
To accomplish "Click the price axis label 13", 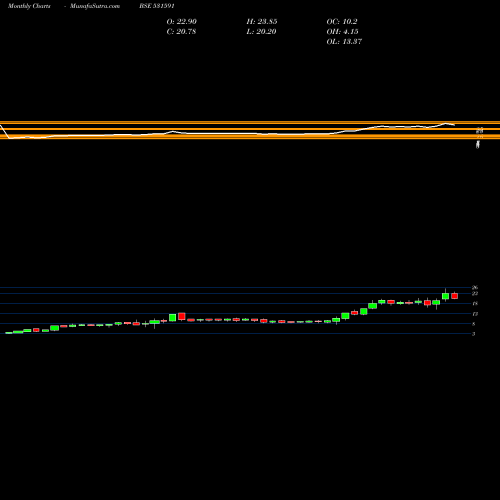I will coord(475,314).
